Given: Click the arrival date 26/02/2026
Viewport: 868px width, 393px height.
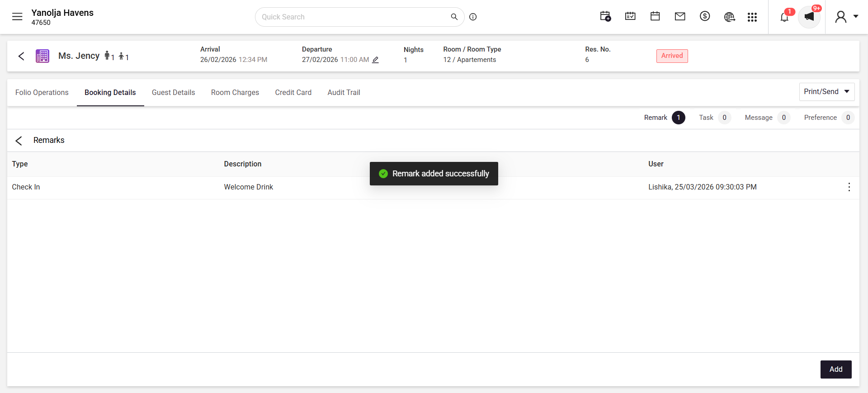Looking at the screenshot, I should coord(218,60).
